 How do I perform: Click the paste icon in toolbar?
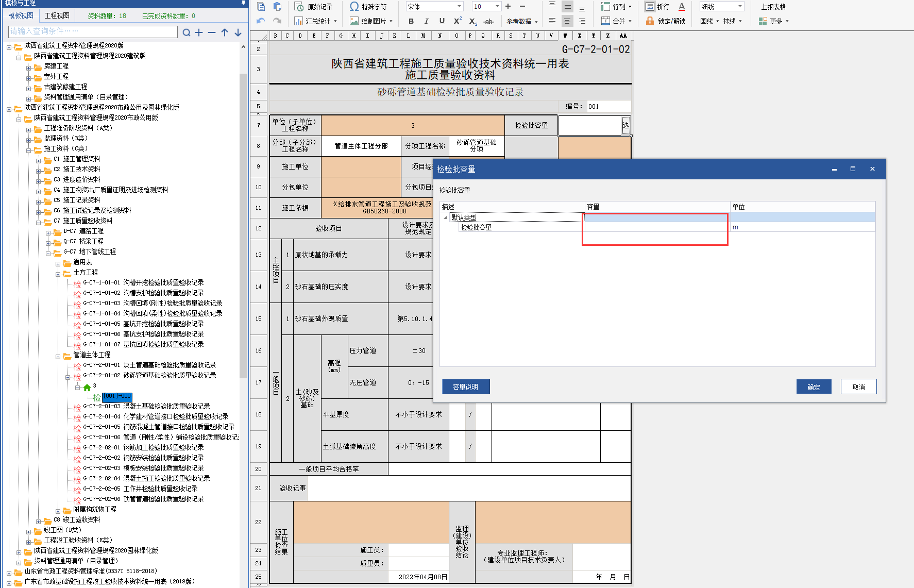point(277,7)
